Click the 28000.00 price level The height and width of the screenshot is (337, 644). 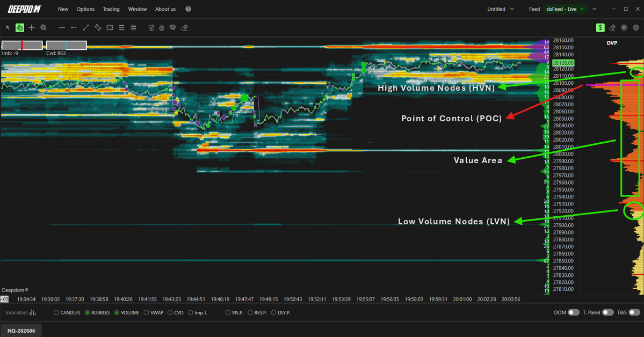pos(563,154)
